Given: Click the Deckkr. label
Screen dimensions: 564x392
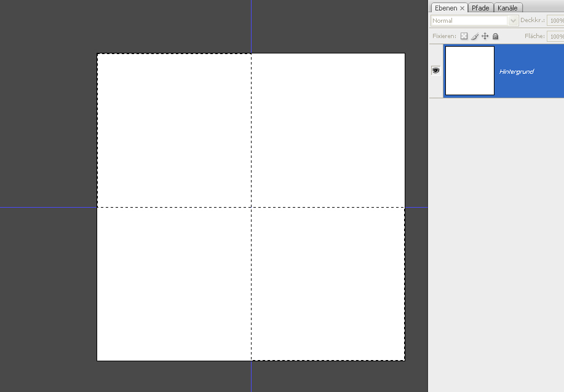Looking at the screenshot, I should pos(533,20).
